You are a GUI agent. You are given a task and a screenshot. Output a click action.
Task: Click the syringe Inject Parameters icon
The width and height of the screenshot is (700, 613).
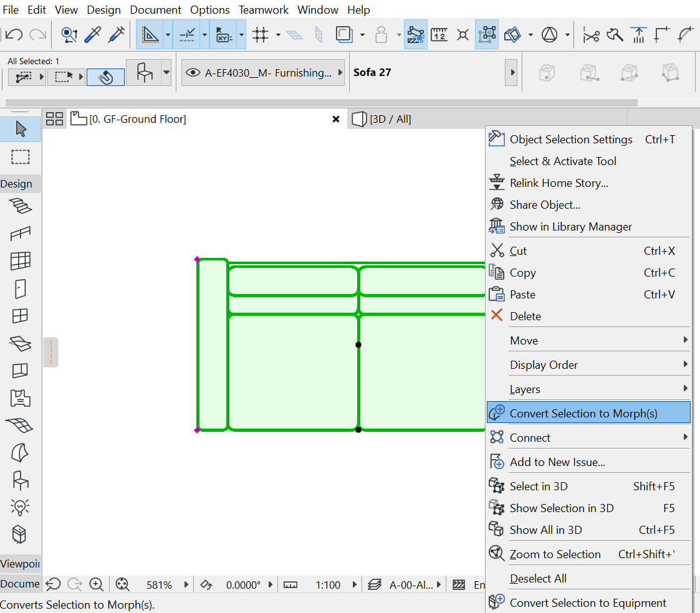(x=117, y=35)
